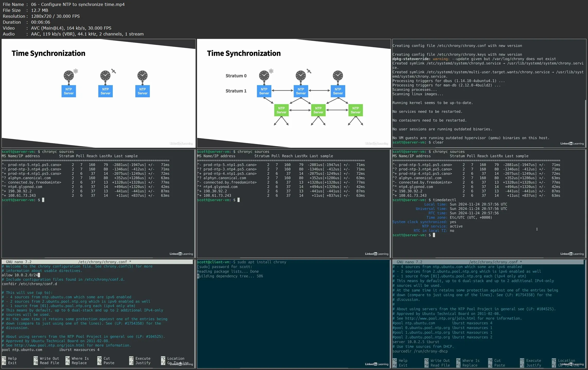The height and width of the screenshot is (370, 588).
Task: Click 'Where Is' shortcut in the nano frame with the allow line
Action: [77, 358]
